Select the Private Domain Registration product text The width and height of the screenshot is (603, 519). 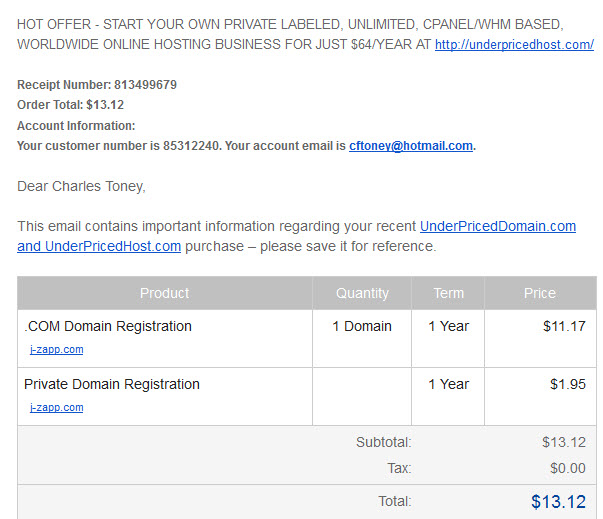(x=112, y=384)
